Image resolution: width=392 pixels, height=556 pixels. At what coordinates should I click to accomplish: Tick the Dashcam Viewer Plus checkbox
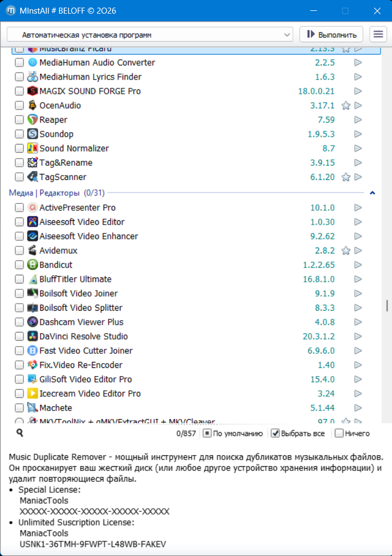click(x=19, y=322)
